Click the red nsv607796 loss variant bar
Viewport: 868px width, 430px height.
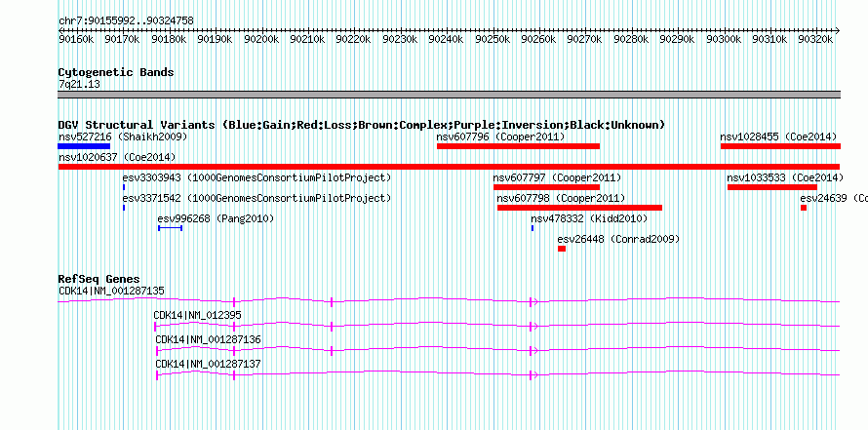[x=518, y=146]
